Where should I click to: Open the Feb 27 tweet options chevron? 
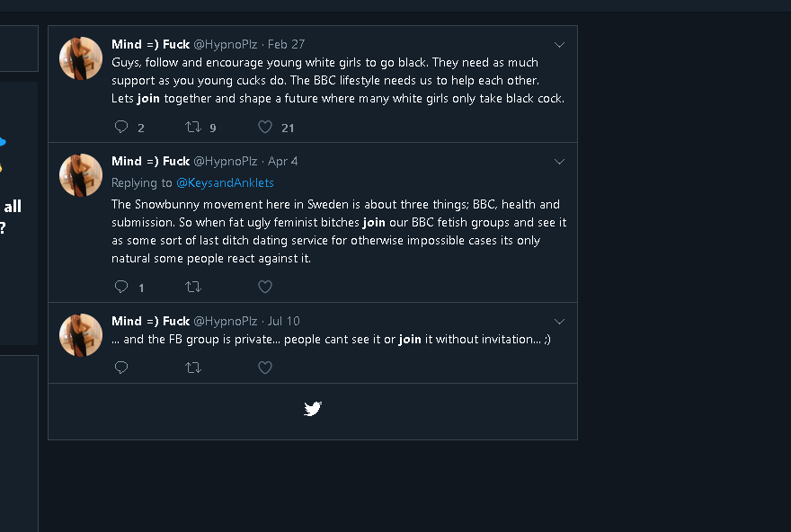click(559, 45)
